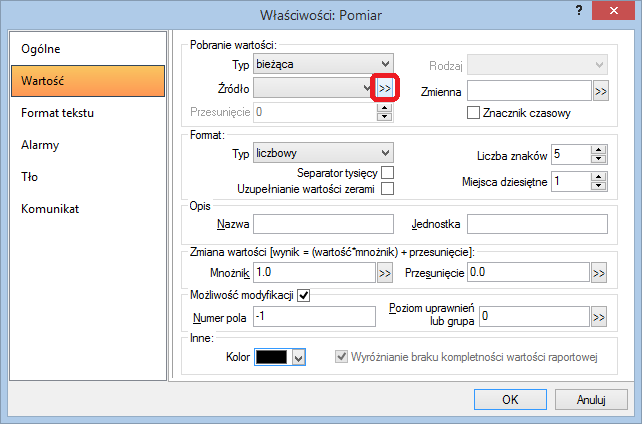Toggle the disabled Wyróżnianie braku kompletności checkbox
This screenshot has height=424, width=642.
341,356
